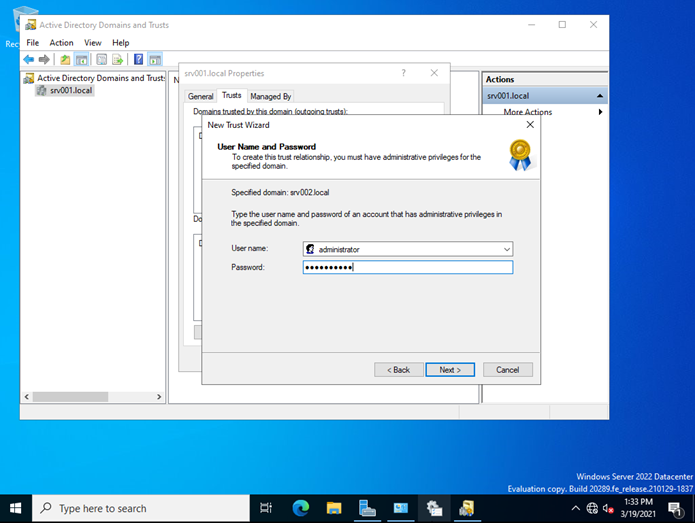Screen dimensions: 695x523
Task: Click the srv001.local header in Actions pane
Action: (545, 96)
